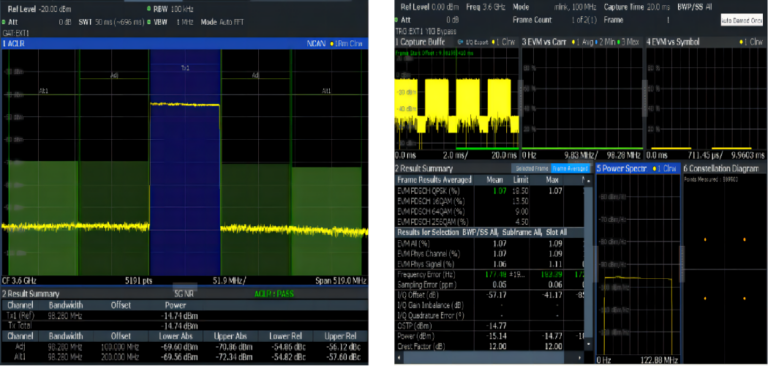Click the I/Q Offset (dB) row
Screen dimensions: 768x366
click(490, 295)
